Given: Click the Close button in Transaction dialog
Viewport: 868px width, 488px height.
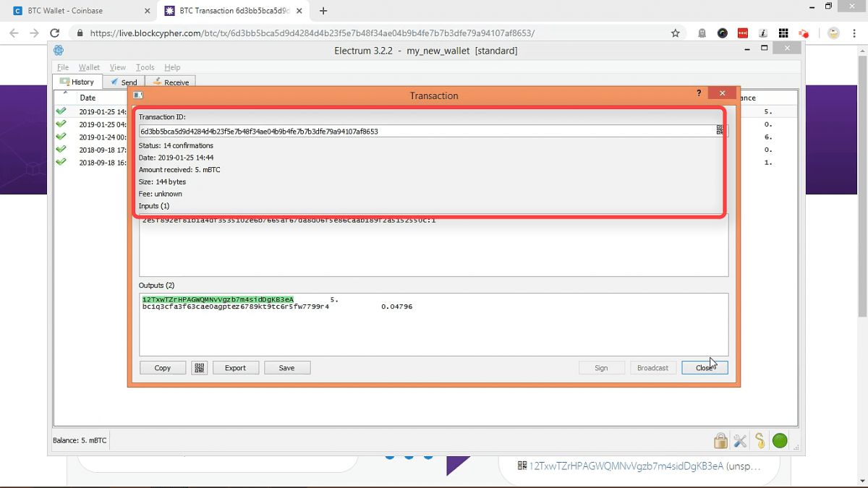Looking at the screenshot, I should point(705,368).
